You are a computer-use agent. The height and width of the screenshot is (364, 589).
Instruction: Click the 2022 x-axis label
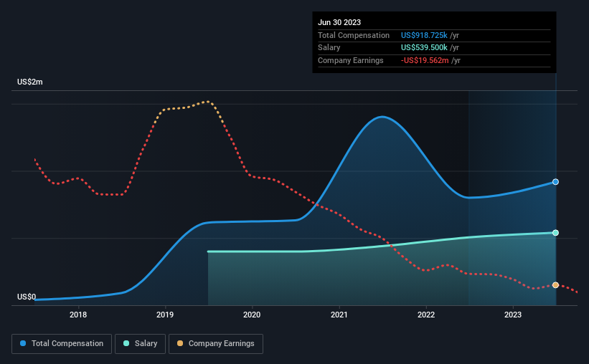tap(426, 315)
